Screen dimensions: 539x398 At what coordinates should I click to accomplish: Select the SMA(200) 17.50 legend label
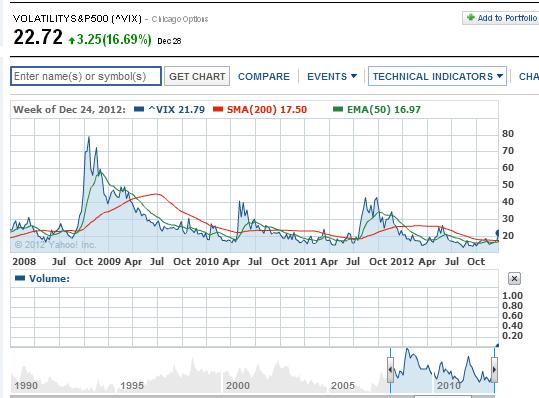(x=267, y=110)
